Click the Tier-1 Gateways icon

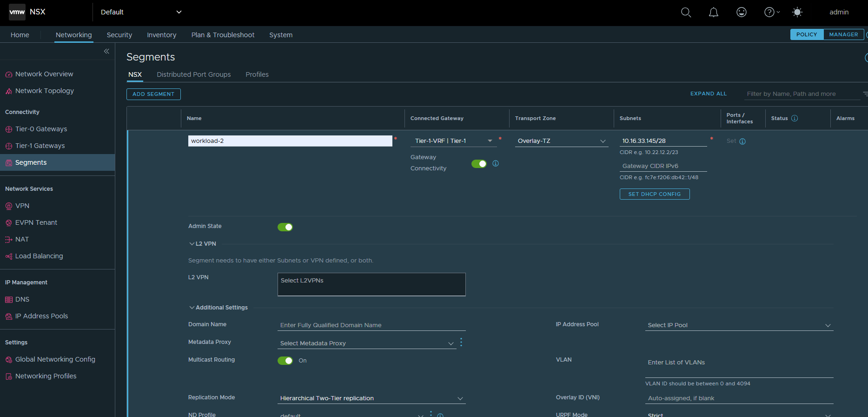(x=8, y=146)
